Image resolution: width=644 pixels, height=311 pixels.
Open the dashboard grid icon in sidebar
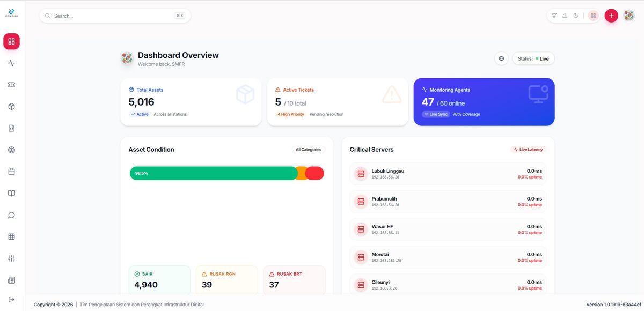point(11,41)
